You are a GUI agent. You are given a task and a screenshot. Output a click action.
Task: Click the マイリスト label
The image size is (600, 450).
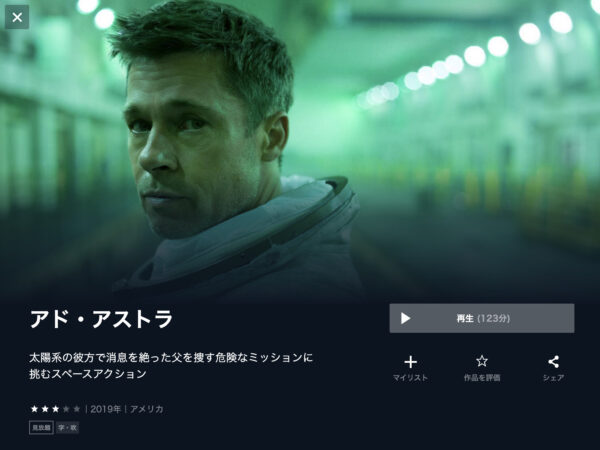[410, 378]
